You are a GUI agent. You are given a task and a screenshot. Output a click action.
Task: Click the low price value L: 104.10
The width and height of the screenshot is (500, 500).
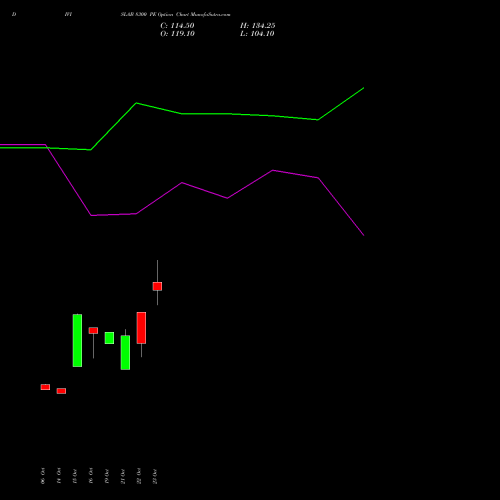click(x=257, y=34)
